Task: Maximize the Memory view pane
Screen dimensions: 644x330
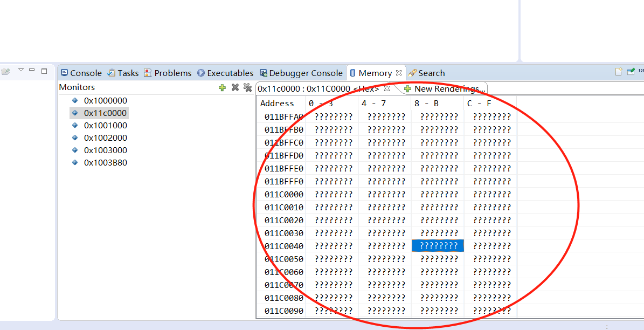Action: coord(43,70)
